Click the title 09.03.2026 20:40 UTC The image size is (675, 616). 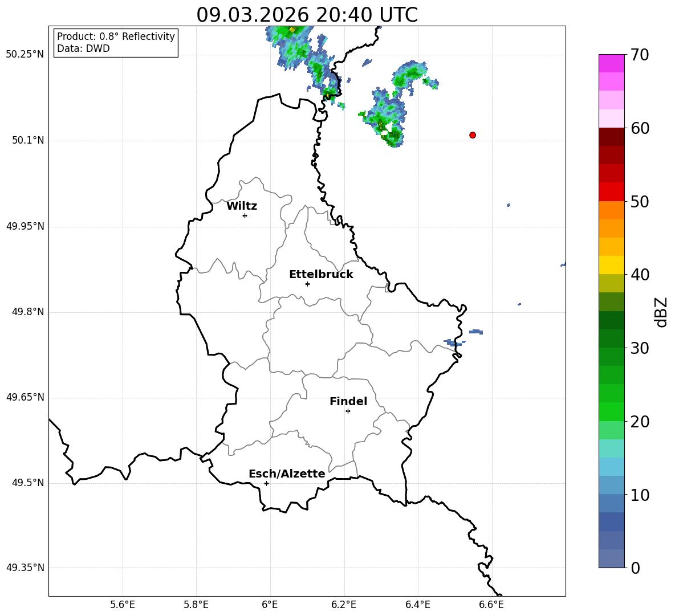coord(307,15)
